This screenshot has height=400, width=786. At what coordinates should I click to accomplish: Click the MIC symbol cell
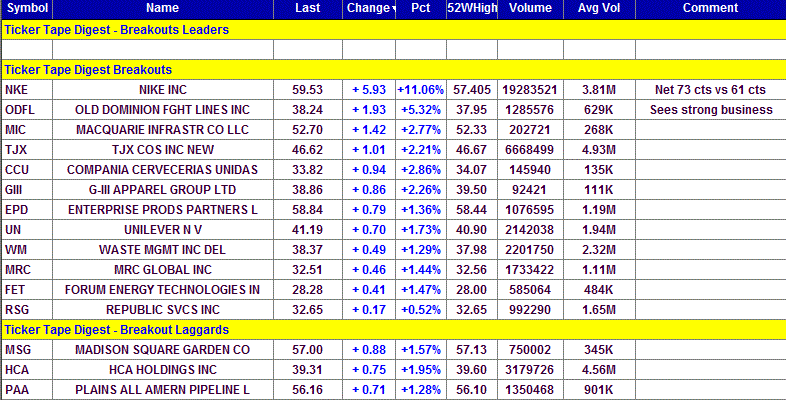(27, 130)
